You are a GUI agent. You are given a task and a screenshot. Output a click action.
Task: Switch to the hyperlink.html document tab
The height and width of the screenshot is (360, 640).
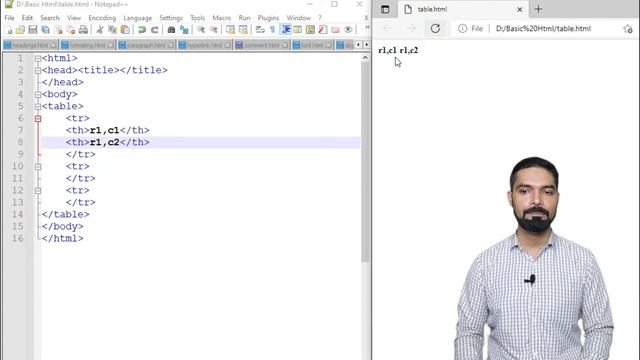[x=205, y=45]
